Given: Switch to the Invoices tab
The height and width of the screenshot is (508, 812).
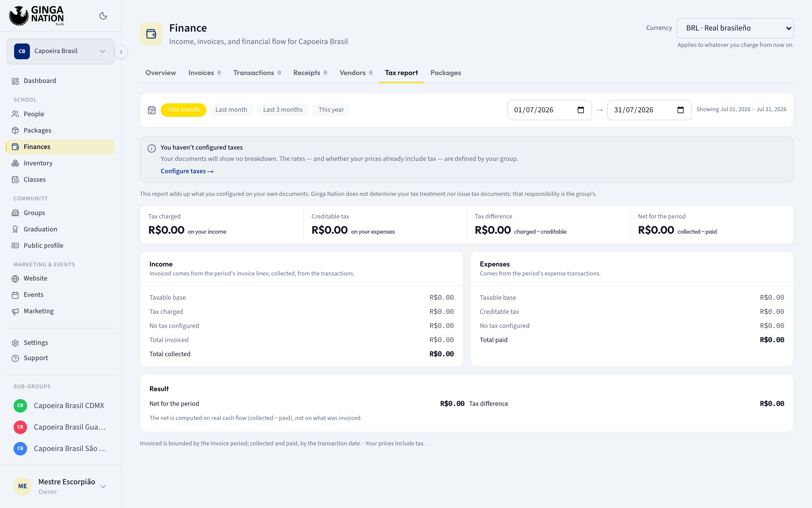Looking at the screenshot, I should (204, 73).
